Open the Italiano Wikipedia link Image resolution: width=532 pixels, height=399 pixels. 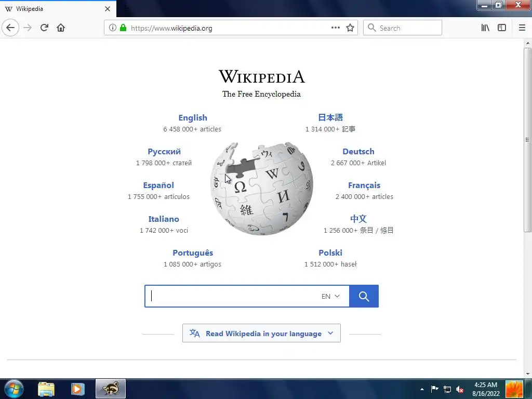164,219
